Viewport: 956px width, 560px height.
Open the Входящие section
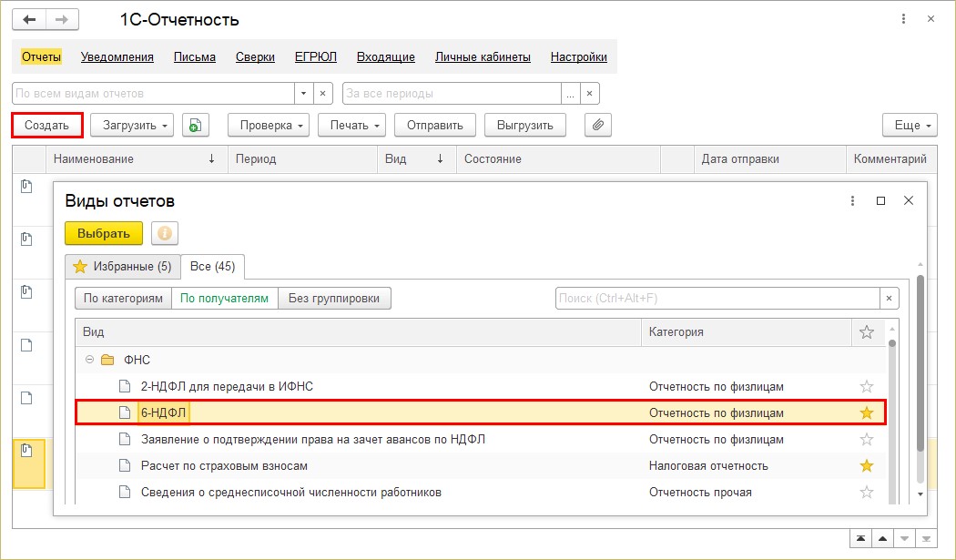[386, 56]
